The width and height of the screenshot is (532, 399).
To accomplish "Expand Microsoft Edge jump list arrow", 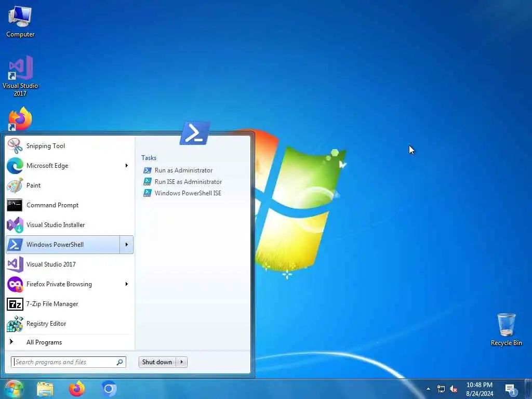I will pos(127,166).
